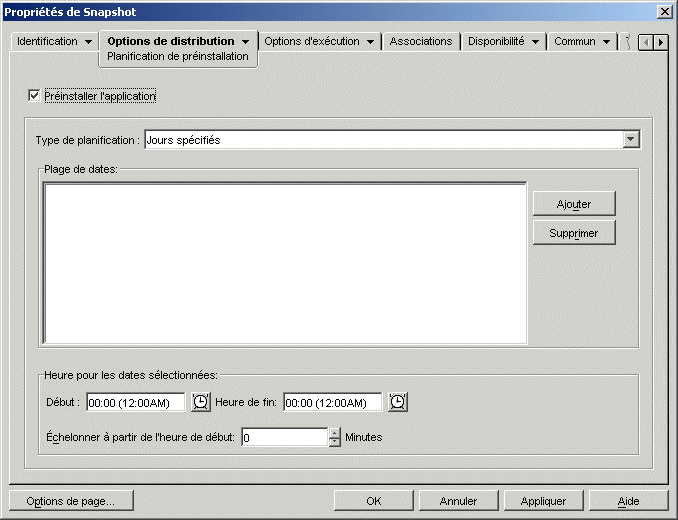The image size is (678, 520).
Task: Expand Commun tab dropdown arrow
Action: coord(606,42)
